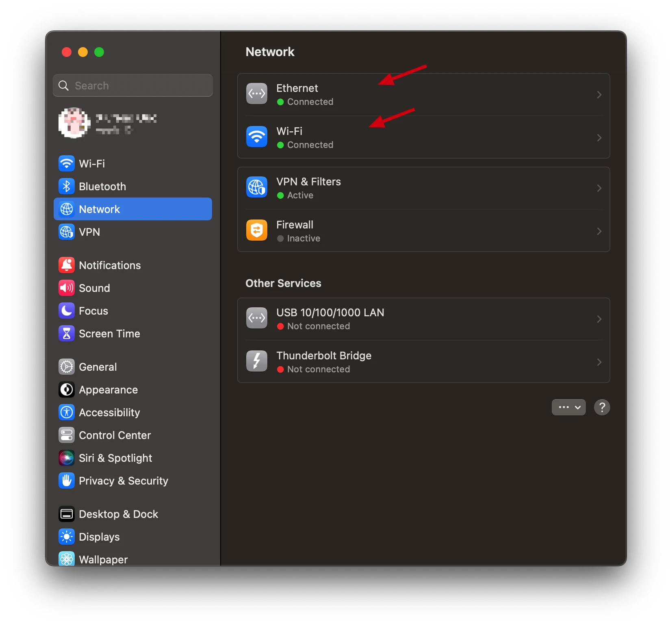Expand Firewall details with right chevron
This screenshot has width=672, height=626.
tap(599, 231)
